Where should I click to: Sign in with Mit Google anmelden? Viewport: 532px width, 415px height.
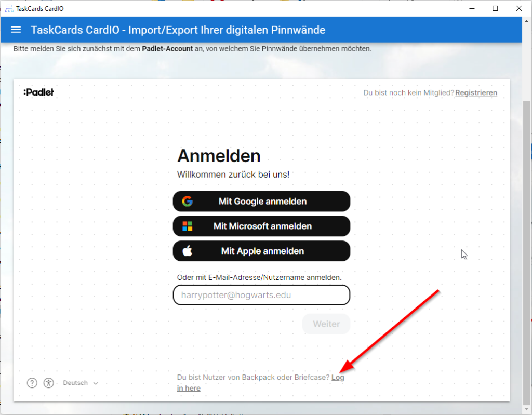pos(261,201)
